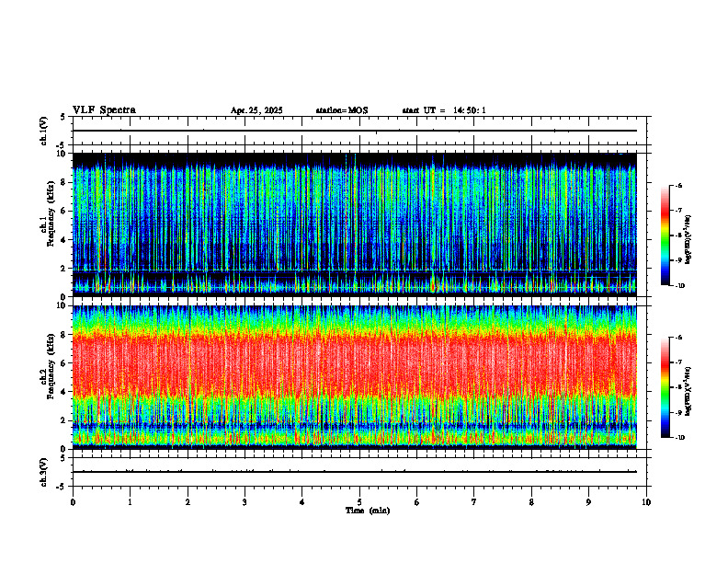The width and height of the screenshot is (728, 563).
Task: Click time axis tick label "9"
Action: pyautogui.click(x=588, y=502)
